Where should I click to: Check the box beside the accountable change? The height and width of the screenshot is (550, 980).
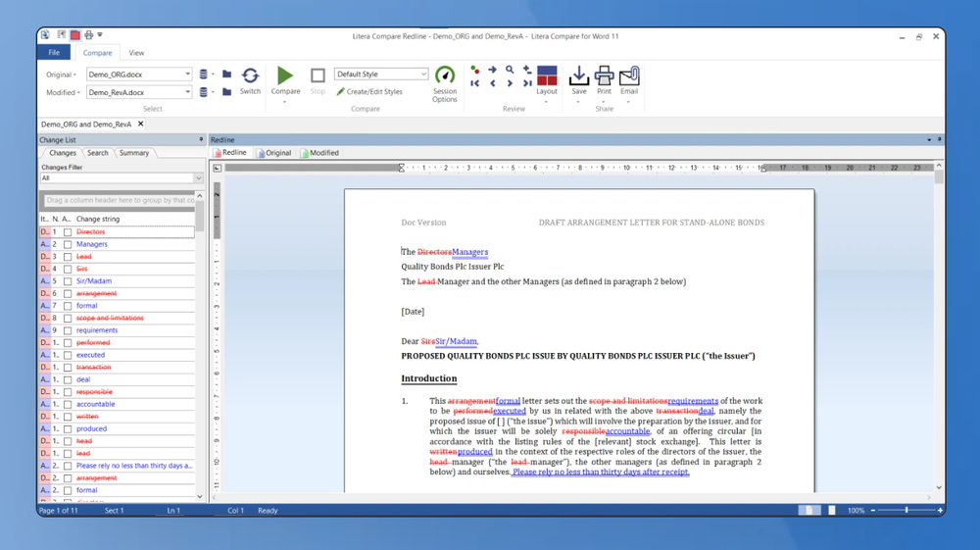click(68, 404)
